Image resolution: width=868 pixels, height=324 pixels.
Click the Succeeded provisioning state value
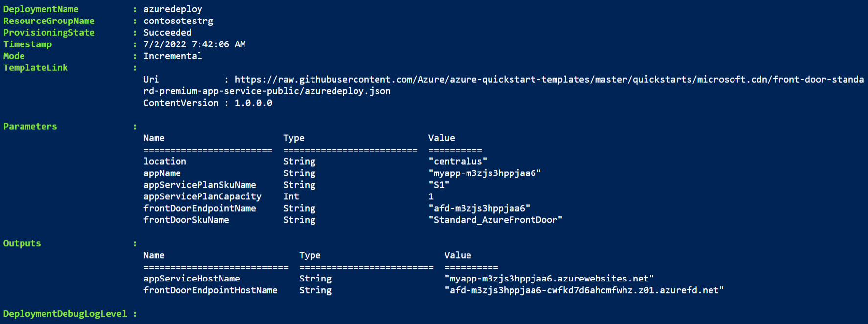[x=167, y=33]
